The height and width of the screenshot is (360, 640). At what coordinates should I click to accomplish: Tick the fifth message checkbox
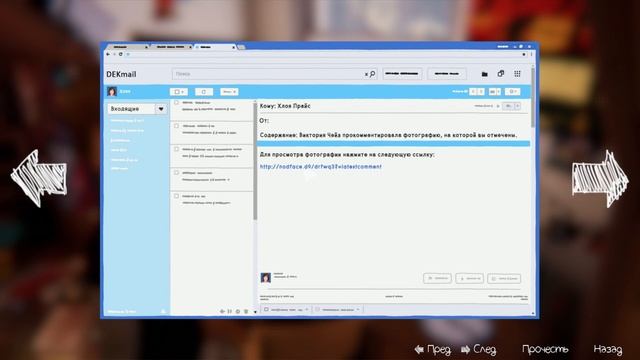177,196
